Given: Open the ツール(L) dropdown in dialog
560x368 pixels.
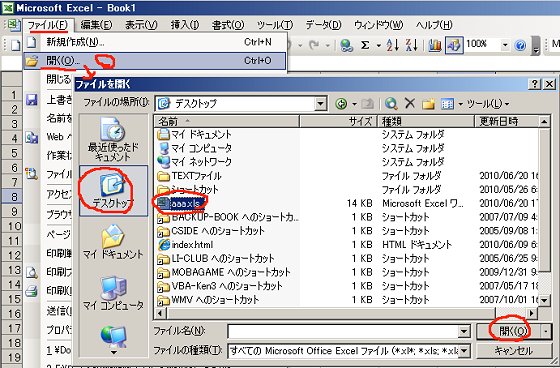Looking at the screenshot, I should pyautogui.click(x=488, y=104).
